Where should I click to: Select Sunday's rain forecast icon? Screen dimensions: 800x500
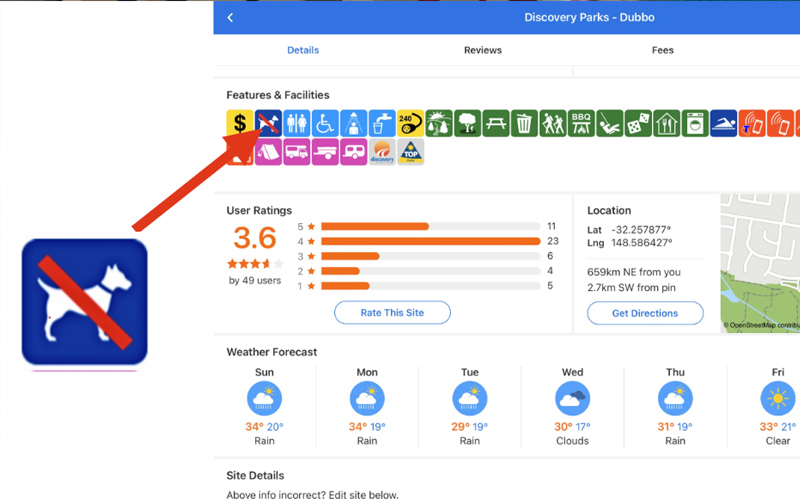pyautogui.click(x=264, y=398)
